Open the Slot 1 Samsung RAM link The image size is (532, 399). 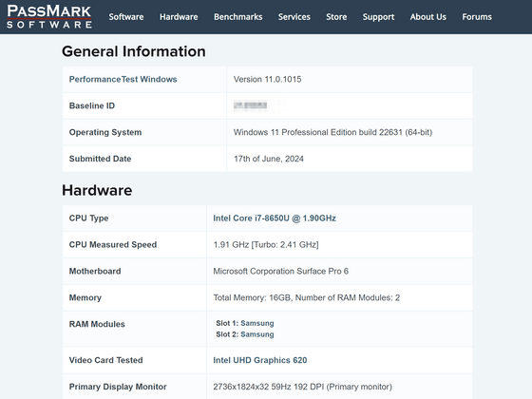pyautogui.click(x=257, y=323)
